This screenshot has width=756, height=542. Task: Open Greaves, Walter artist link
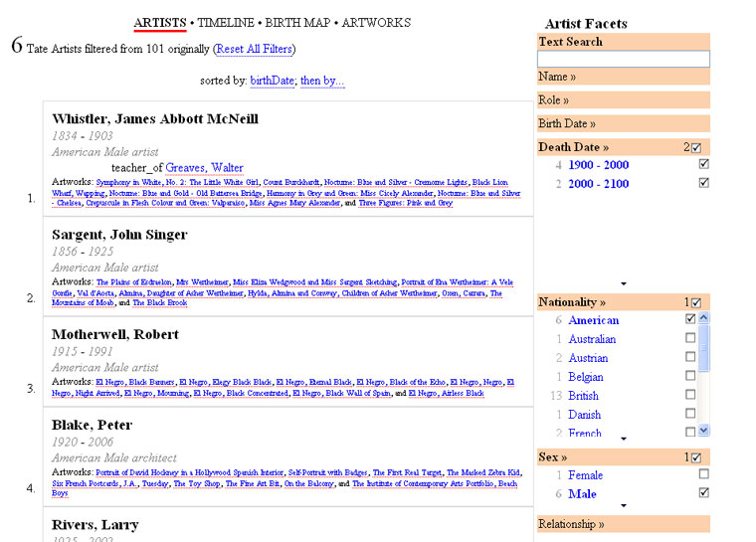point(204,168)
